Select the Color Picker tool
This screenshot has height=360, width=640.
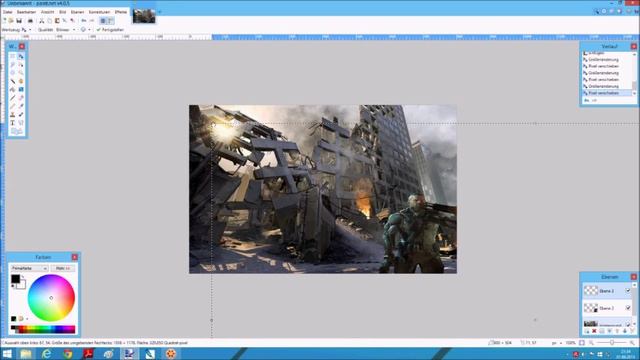[21, 106]
